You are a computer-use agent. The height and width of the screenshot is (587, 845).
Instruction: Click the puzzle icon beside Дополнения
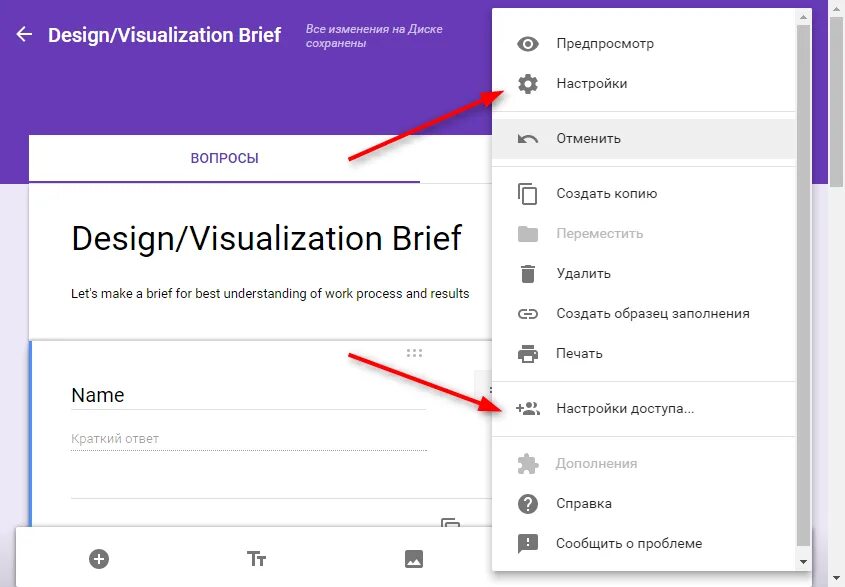[x=528, y=464]
